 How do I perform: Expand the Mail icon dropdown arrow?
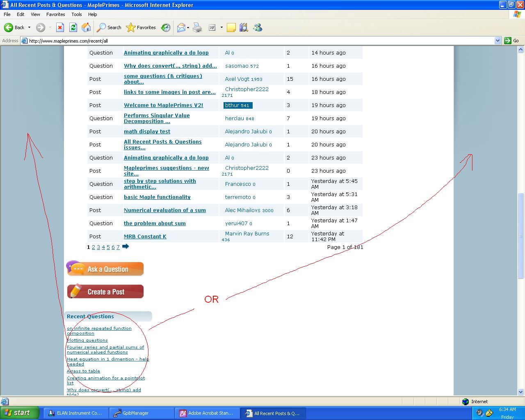pyautogui.click(x=188, y=27)
